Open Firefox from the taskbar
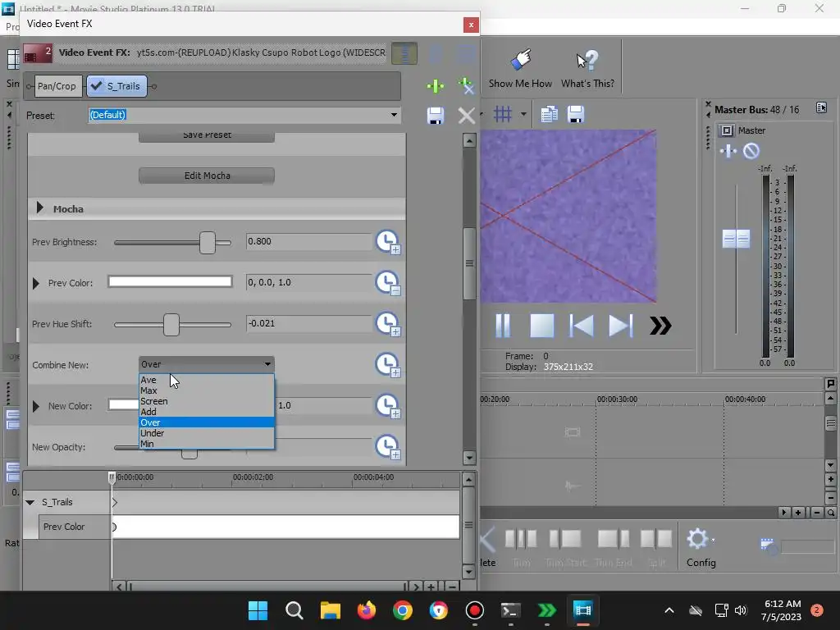This screenshot has height=630, width=840. [367, 610]
